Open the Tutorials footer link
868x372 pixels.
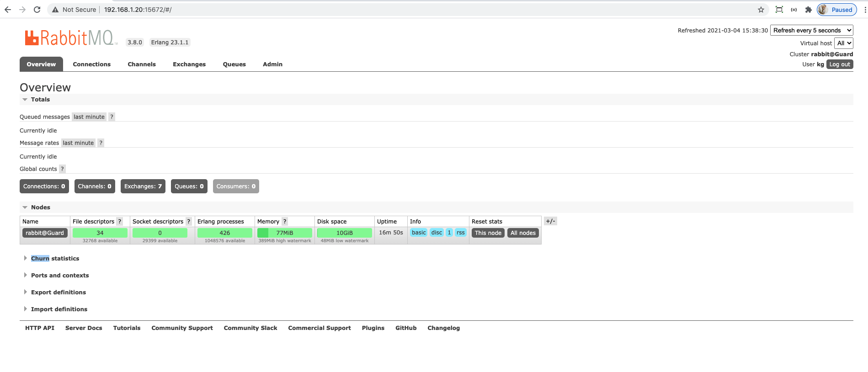click(x=127, y=328)
